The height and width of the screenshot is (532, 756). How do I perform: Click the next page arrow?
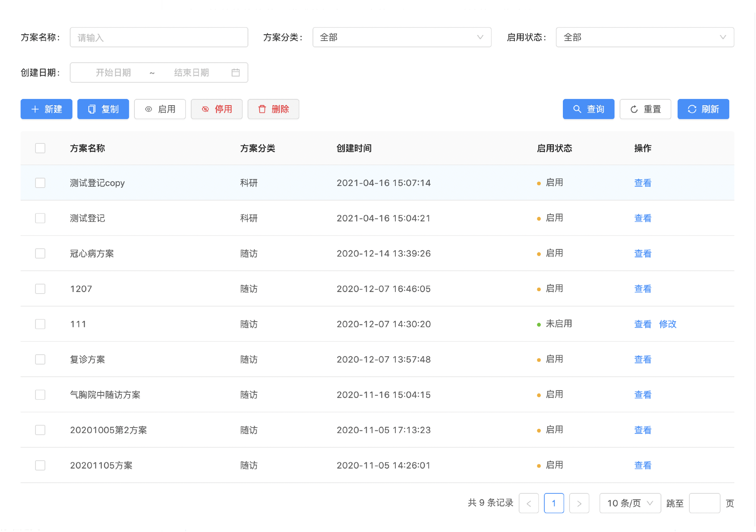tap(579, 503)
